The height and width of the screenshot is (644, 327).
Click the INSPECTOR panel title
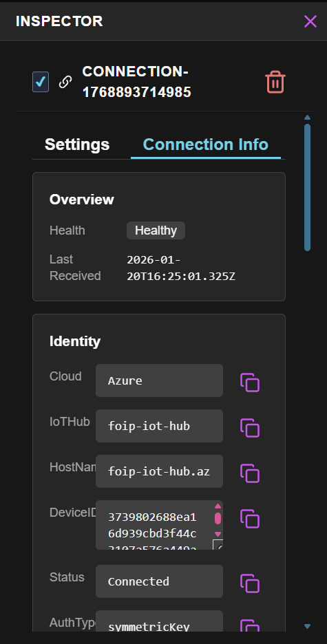59,21
